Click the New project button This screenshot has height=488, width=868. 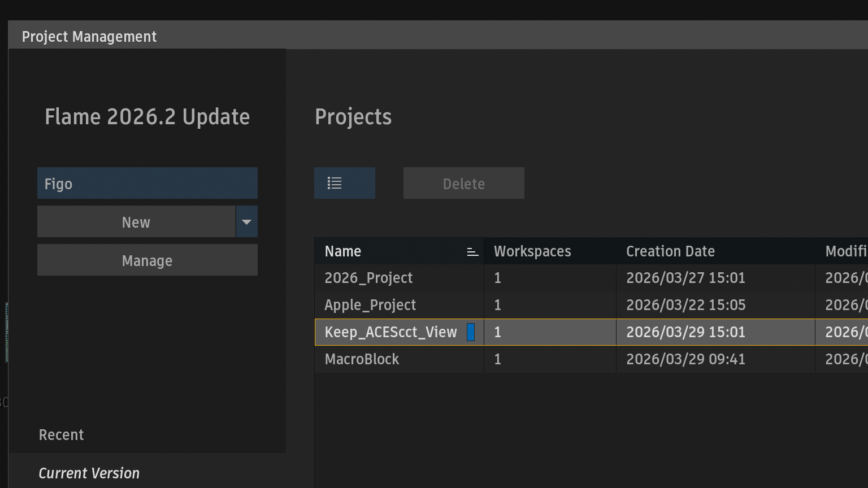coord(136,222)
